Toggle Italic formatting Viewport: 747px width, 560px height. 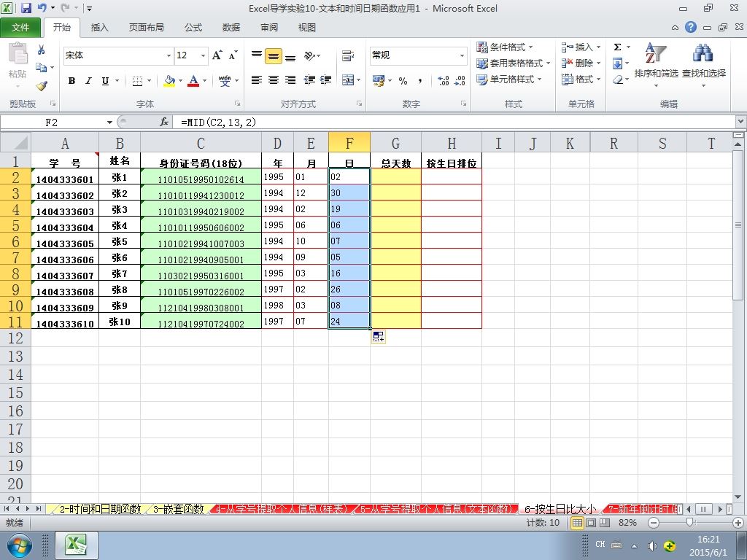[x=88, y=81]
